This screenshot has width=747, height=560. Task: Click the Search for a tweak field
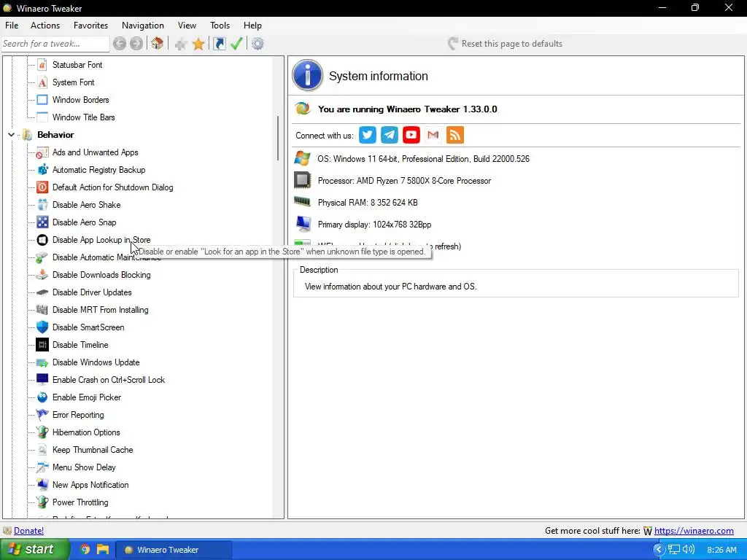[55, 44]
